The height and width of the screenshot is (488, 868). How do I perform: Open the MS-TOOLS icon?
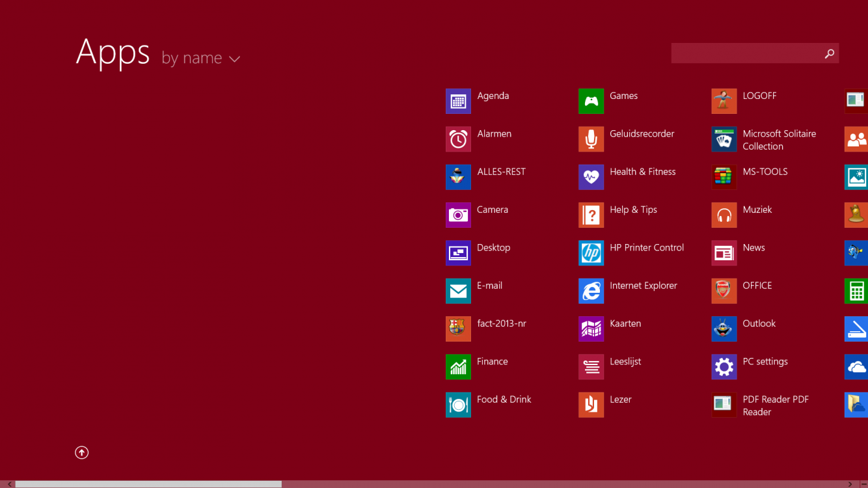pyautogui.click(x=724, y=177)
